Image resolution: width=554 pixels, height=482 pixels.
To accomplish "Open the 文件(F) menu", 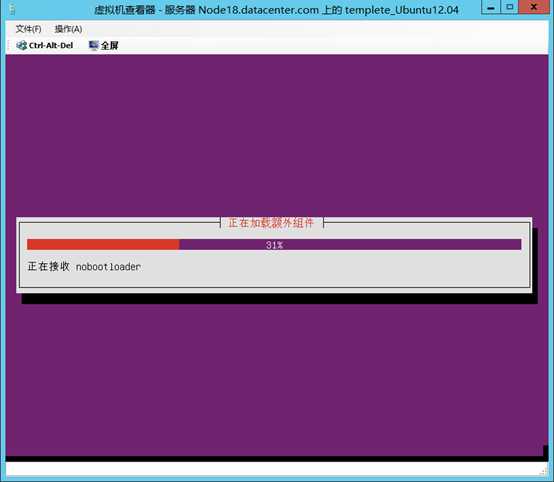I will click(28, 29).
